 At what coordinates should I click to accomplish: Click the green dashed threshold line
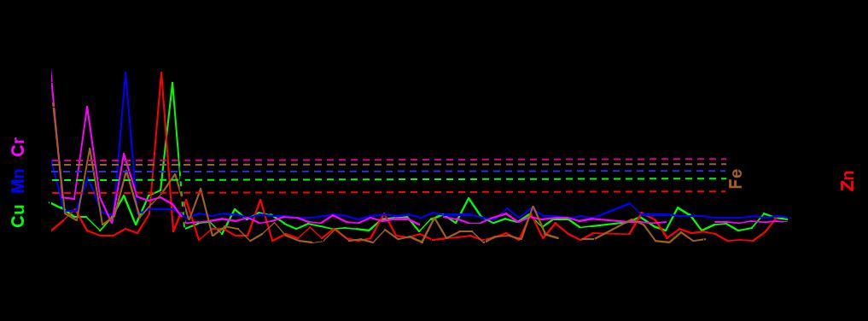coord(388,179)
